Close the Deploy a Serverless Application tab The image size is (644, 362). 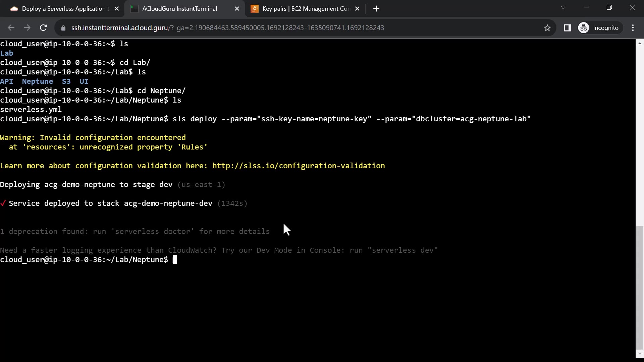click(x=117, y=9)
